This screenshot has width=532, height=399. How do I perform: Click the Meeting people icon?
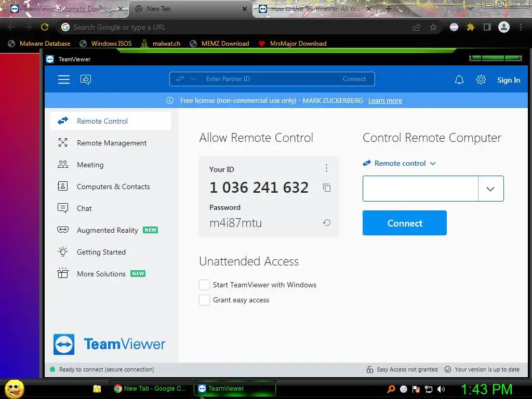(x=63, y=165)
